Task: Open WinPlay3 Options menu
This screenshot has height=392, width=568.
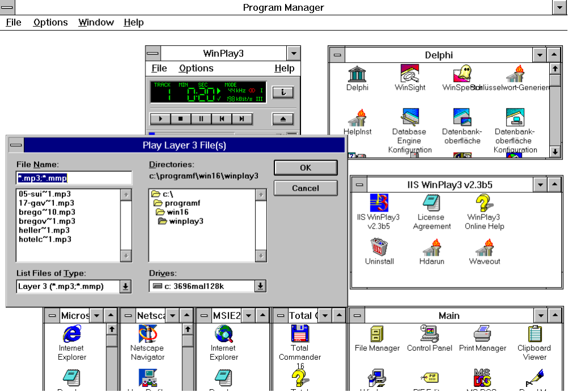Action: [196, 69]
